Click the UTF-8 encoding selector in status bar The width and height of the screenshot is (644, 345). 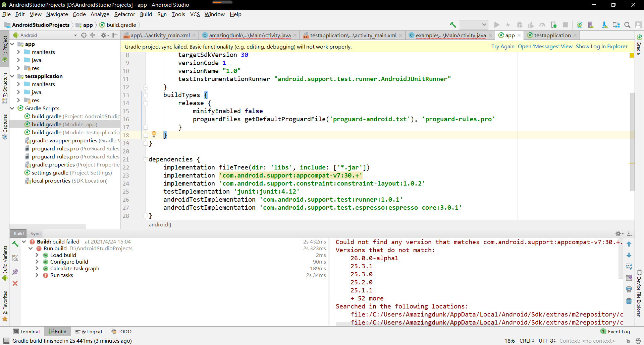coord(547,341)
